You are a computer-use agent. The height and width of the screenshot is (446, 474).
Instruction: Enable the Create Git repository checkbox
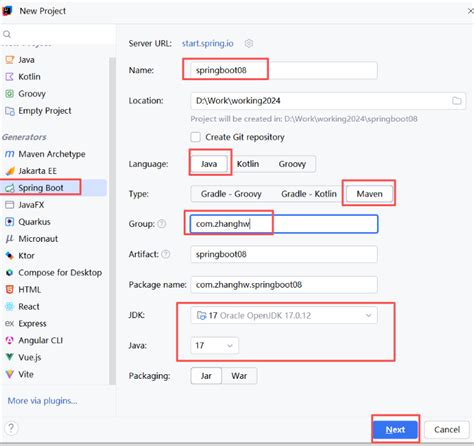coord(196,137)
